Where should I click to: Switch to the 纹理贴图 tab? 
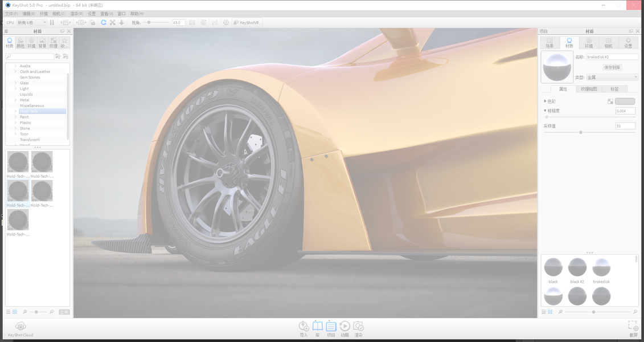(589, 89)
